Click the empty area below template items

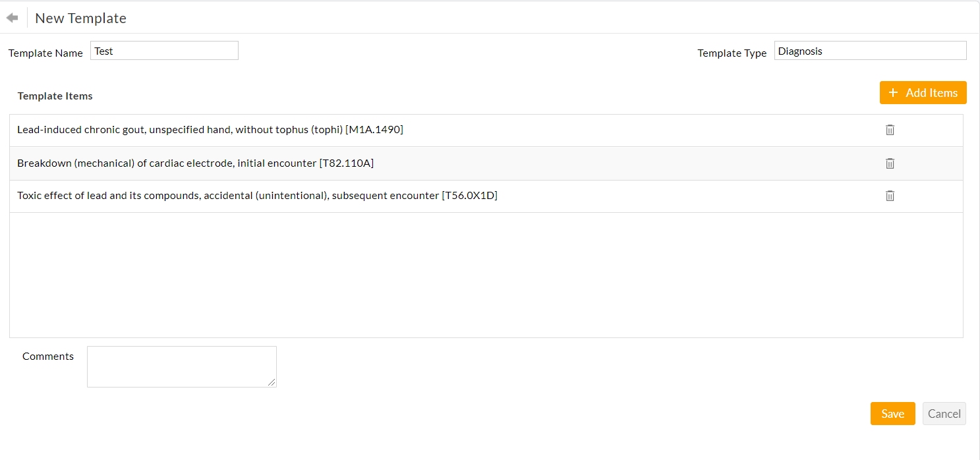pos(486,275)
